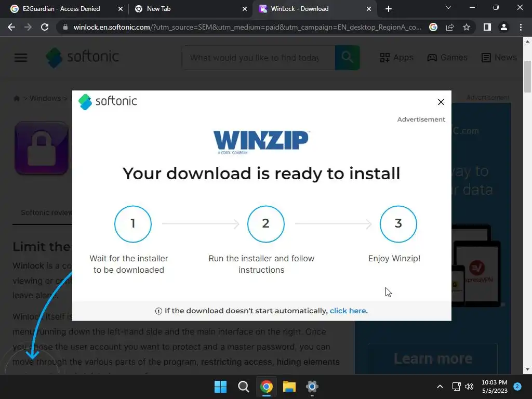Switch to New Tab tab

(x=158, y=9)
